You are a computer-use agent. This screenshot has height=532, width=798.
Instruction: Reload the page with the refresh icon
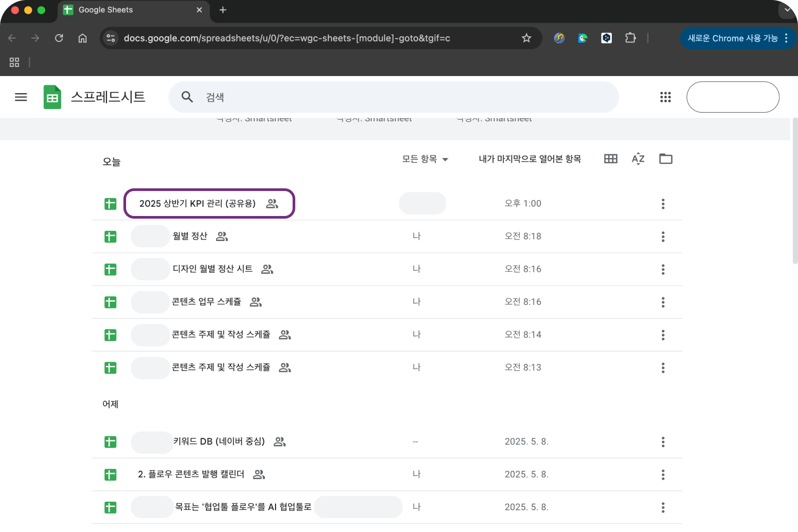(x=59, y=38)
